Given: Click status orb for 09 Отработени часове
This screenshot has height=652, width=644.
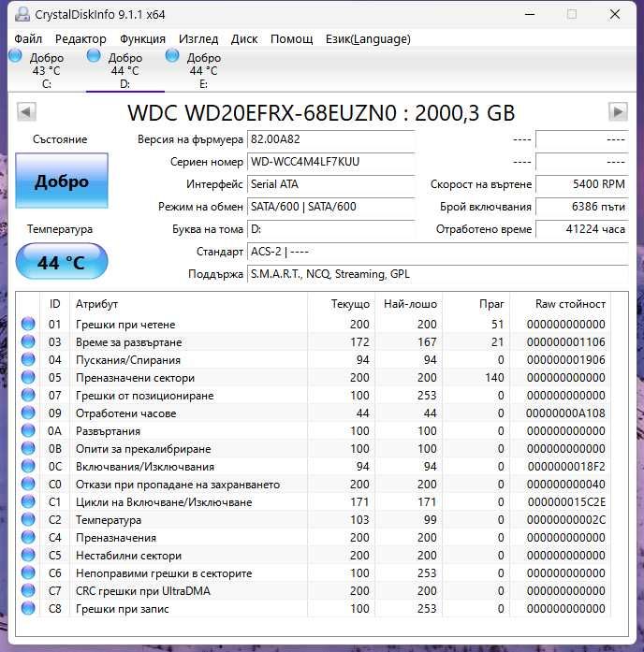Looking at the screenshot, I should [28, 413].
